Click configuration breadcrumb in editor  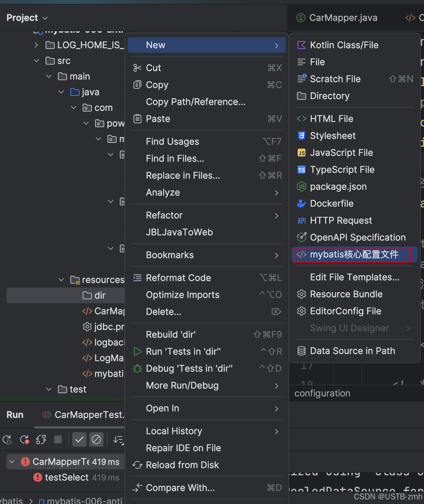322,393
